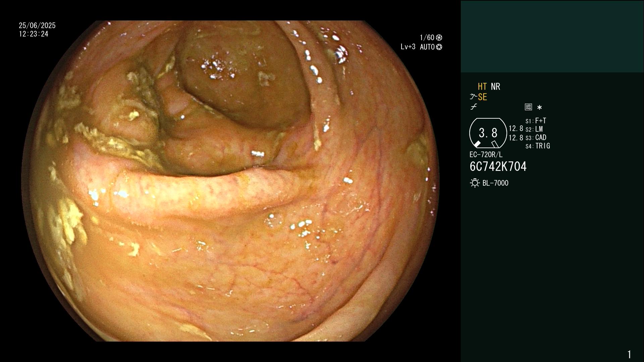The width and height of the screenshot is (644, 362).
Task: Click the image counter number 1
Action: point(629,354)
